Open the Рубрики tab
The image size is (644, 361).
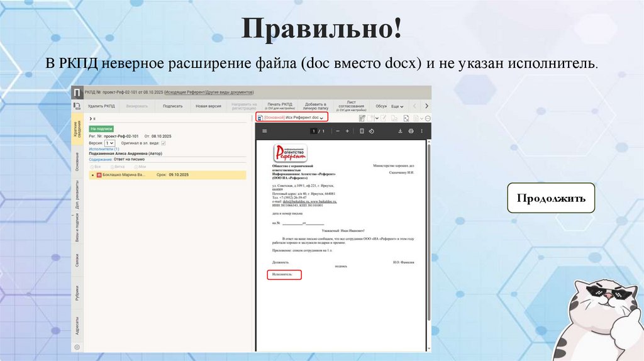(77, 293)
